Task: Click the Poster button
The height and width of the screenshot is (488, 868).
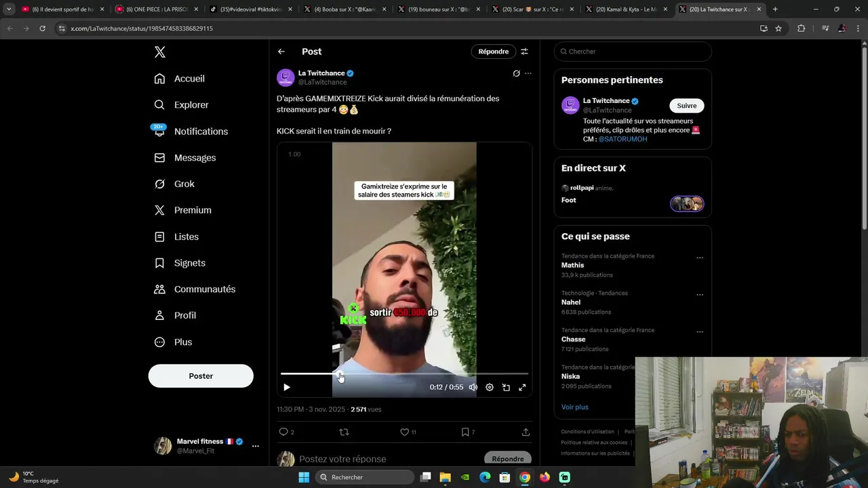Action: point(201,376)
